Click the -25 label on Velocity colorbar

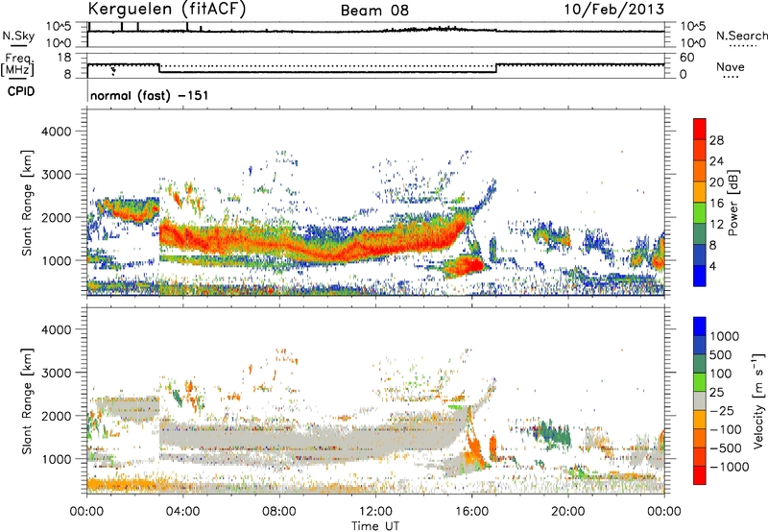(723, 410)
